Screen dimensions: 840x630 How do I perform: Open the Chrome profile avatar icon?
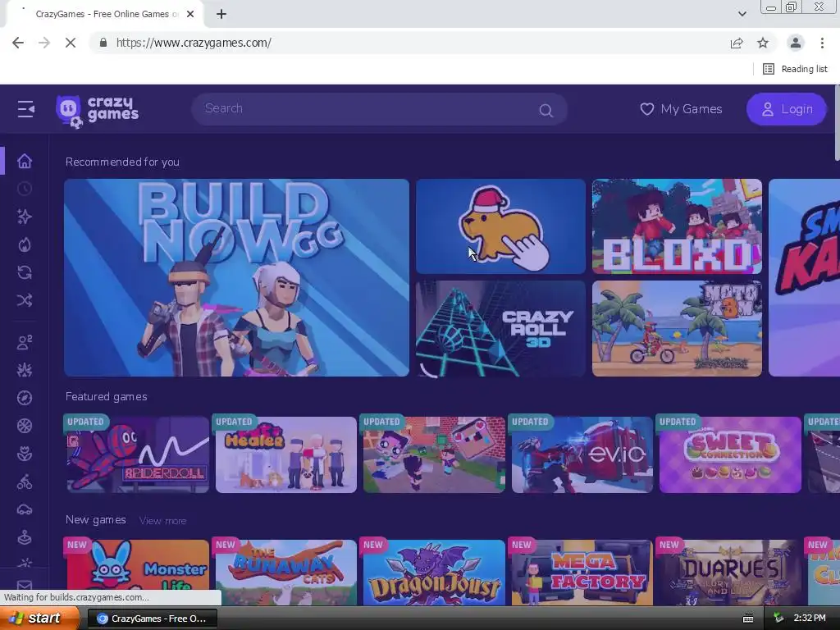796,43
